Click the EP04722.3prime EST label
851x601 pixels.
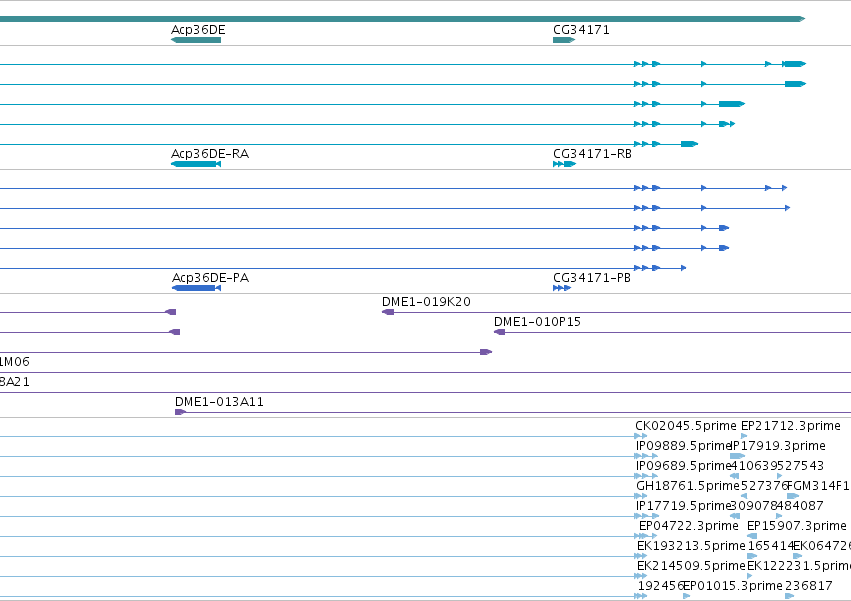point(689,526)
